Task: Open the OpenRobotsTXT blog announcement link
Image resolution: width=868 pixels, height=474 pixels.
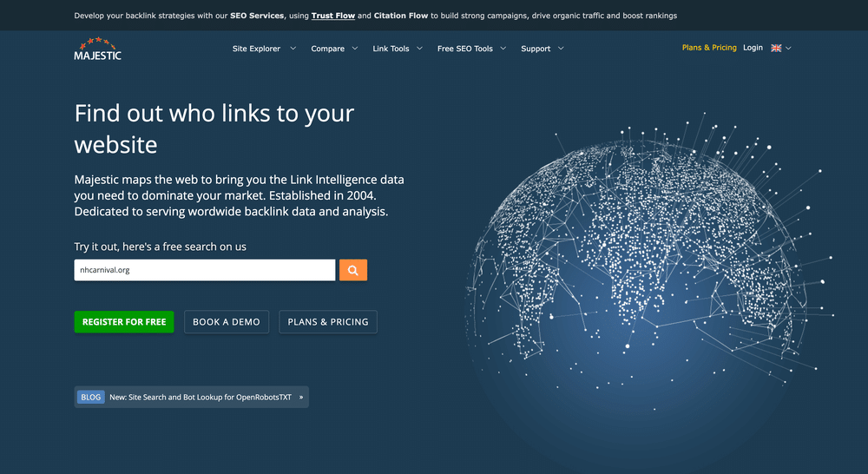Action: (x=201, y=397)
